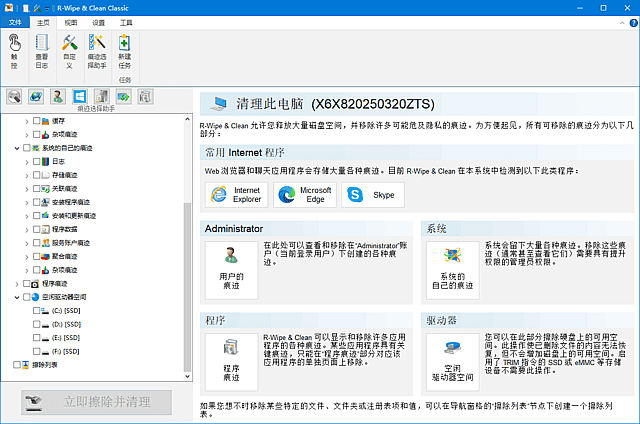Check the 程序数据 checkbox
Image resolution: width=640 pixels, height=424 pixels.
tap(36, 229)
